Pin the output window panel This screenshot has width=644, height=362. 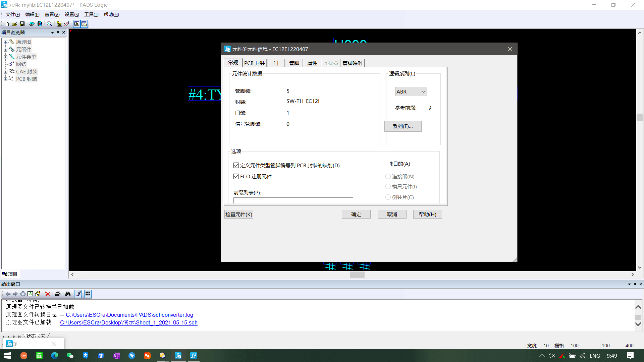click(635, 284)
